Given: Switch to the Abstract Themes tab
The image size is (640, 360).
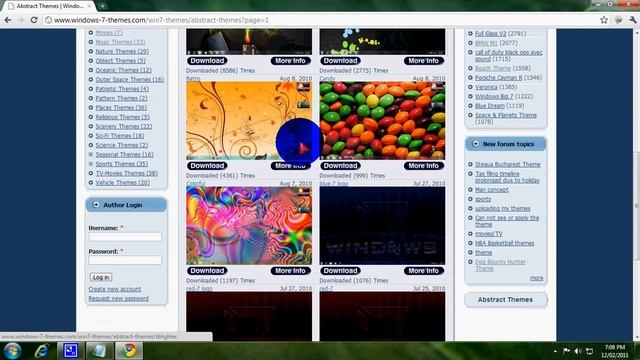Looking at the screenshot, I should [50, 6].
